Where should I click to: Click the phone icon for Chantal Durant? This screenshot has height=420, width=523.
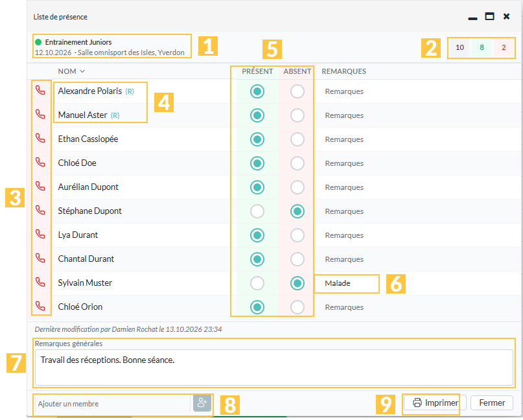click(40, 258)
